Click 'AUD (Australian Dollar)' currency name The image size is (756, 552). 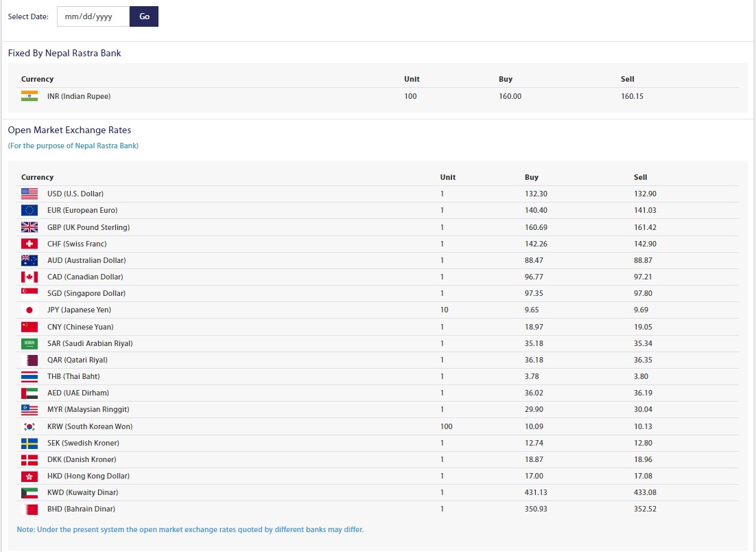click(x=87, y=260)
